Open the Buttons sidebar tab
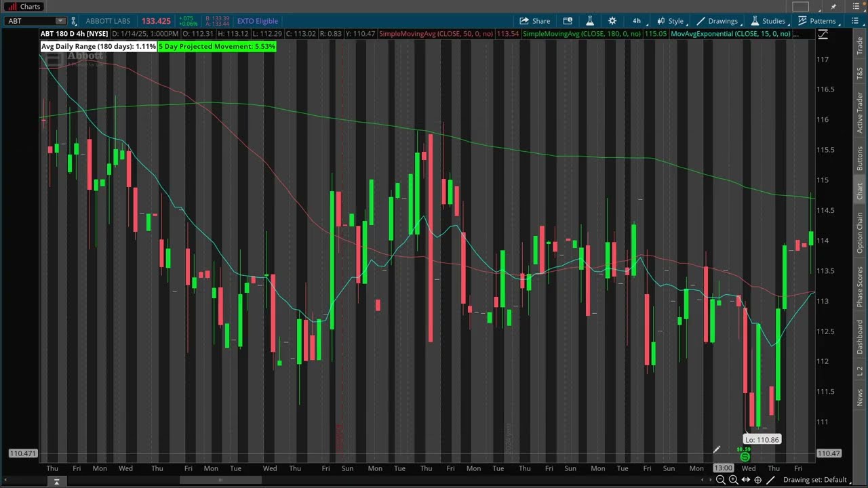Screen dimensions: 868x488 [860, 159]
